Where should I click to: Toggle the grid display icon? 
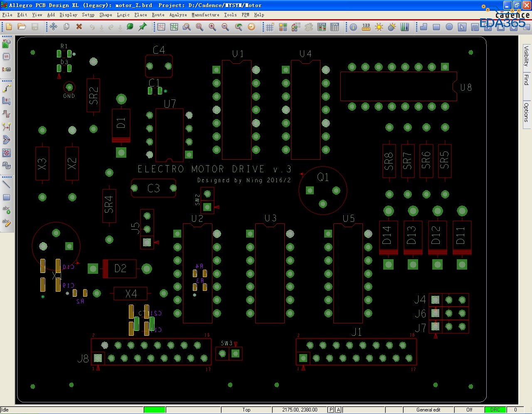coord(270,27)
